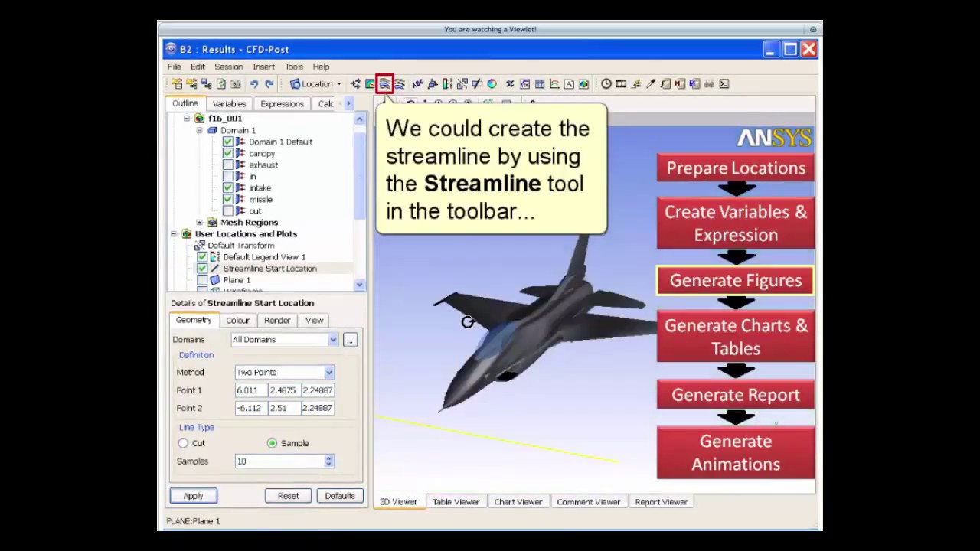980x551 pixels.
Task: Uncheck the Domain 1 Default checkbox
Action: (227, 142)
